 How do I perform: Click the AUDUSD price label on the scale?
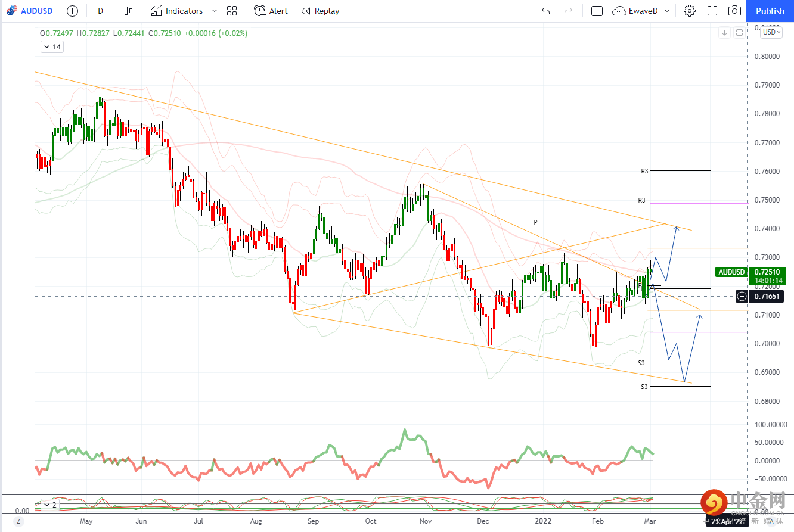(731, 272)
